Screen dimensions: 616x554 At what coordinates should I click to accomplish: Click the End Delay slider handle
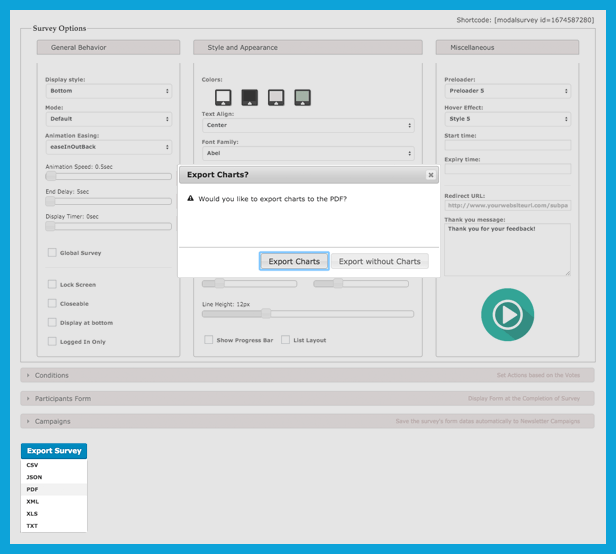[x=50, y=202]
